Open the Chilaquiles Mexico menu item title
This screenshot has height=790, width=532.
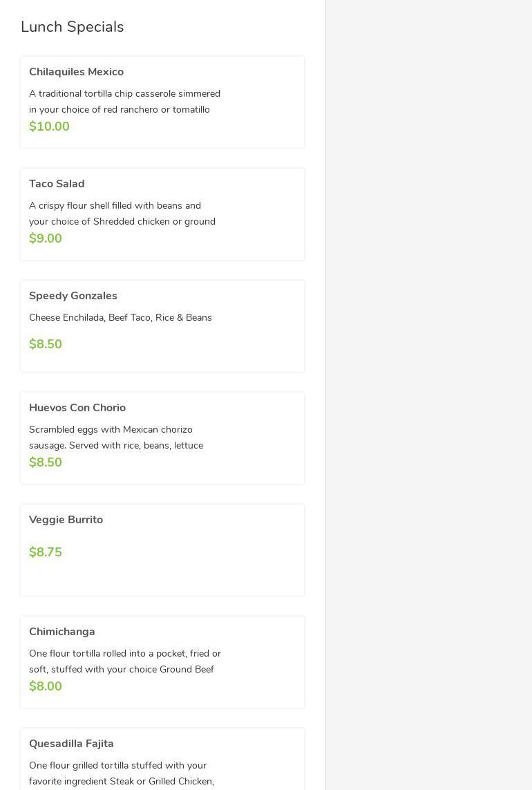76,72
